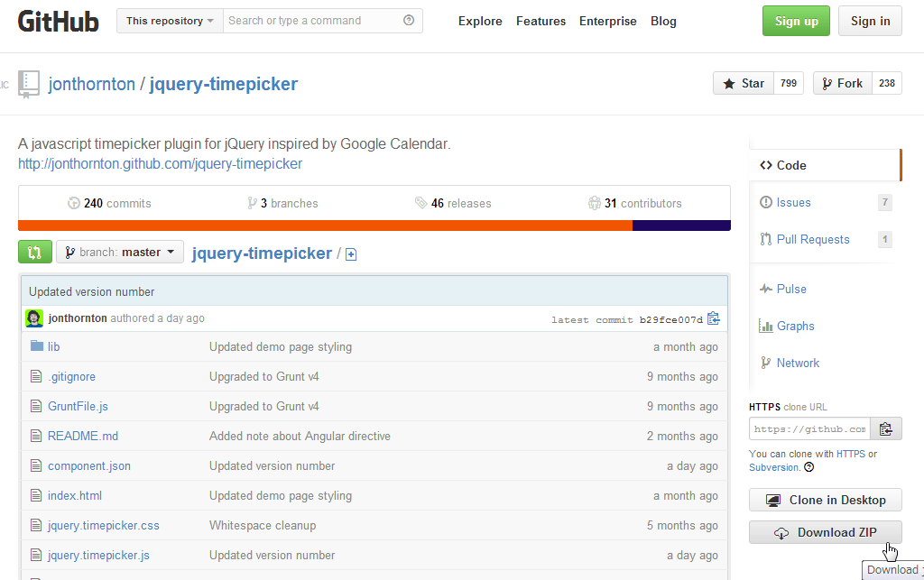Open the latest commit b29fce007d hash
This screenshot has height=580, width=924.
[670, 319]
